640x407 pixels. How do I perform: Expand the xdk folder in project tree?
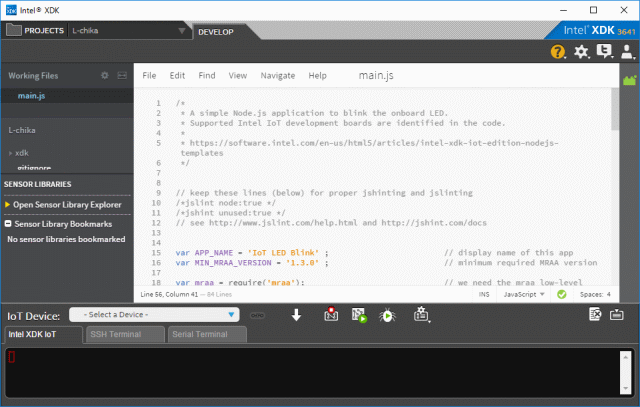point(10,153)
